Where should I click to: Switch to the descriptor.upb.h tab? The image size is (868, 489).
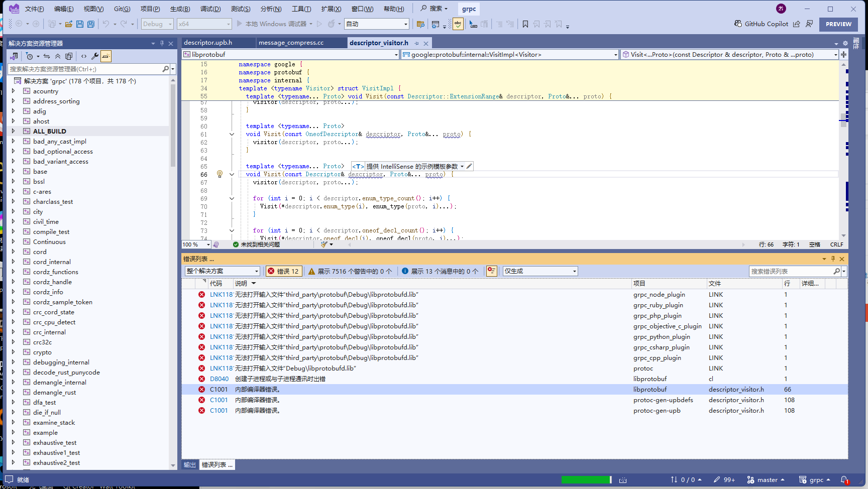point(217,42)
